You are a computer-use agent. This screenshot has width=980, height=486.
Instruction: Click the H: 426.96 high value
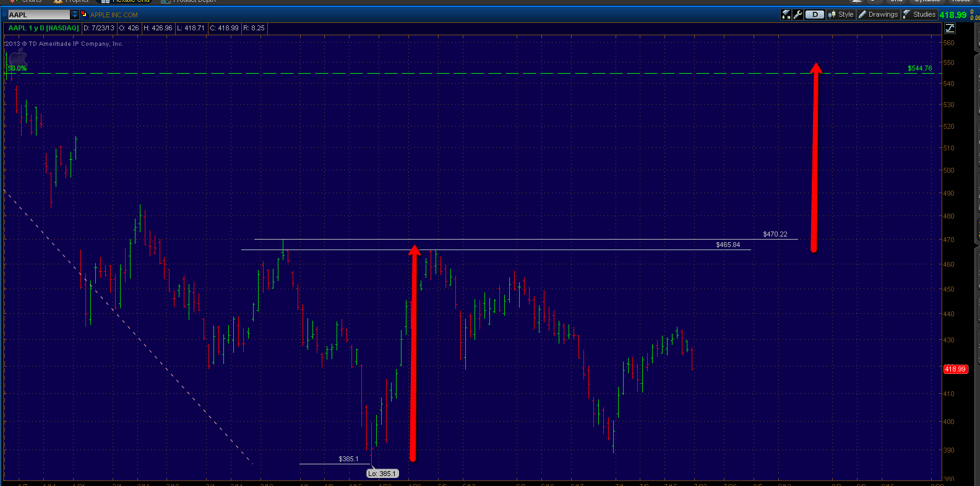158,28
